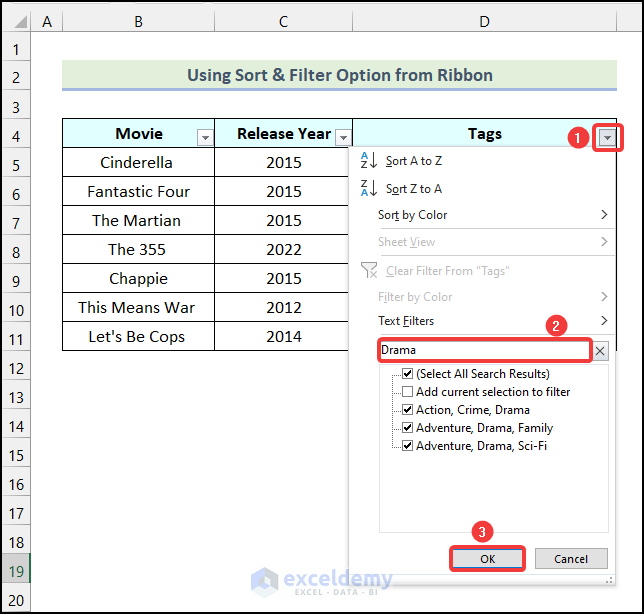
Task: Select Sheet View menu entry
Action: (482, 242)
